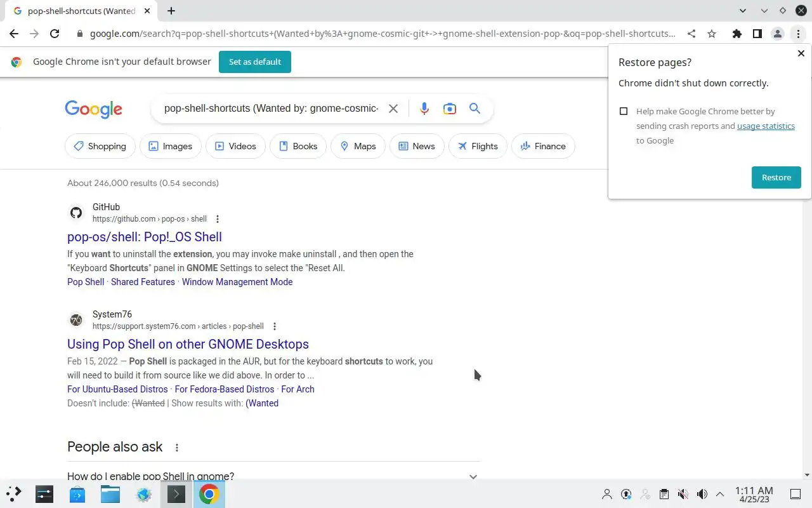Click Chrome icon in the taskbar
Screen dimensions: 812x508
(209, 493)
